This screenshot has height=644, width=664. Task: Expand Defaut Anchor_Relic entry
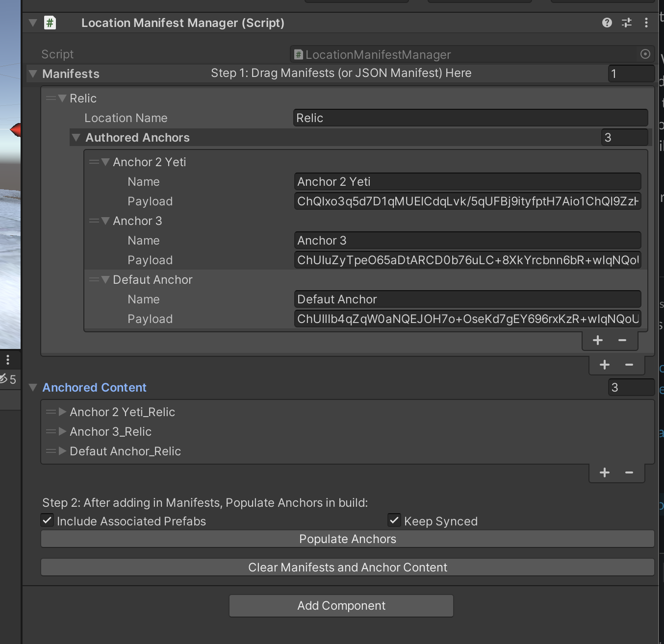(62, 451)
